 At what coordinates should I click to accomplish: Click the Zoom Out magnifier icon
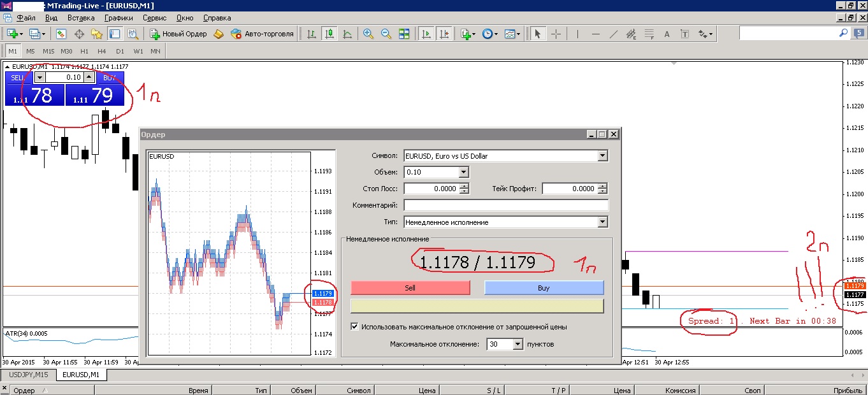pyautogui.click(x=386, y=34)
